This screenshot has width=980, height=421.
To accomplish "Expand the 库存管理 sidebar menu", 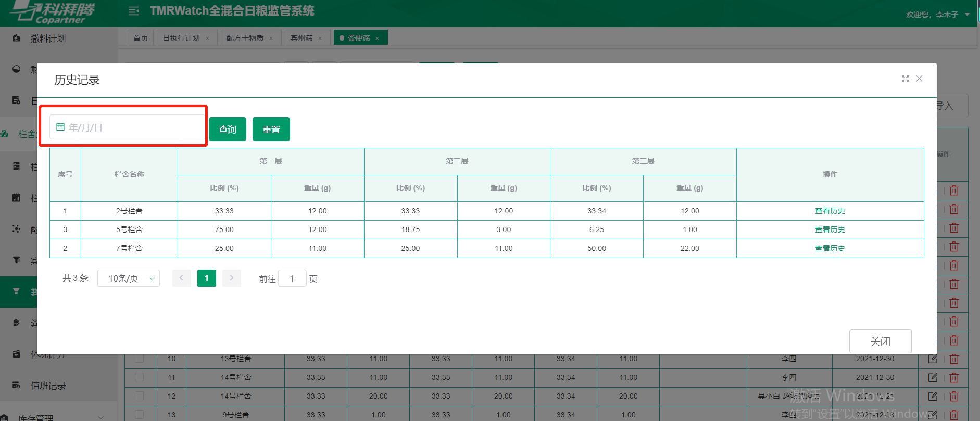I will (x=100, y=417).
